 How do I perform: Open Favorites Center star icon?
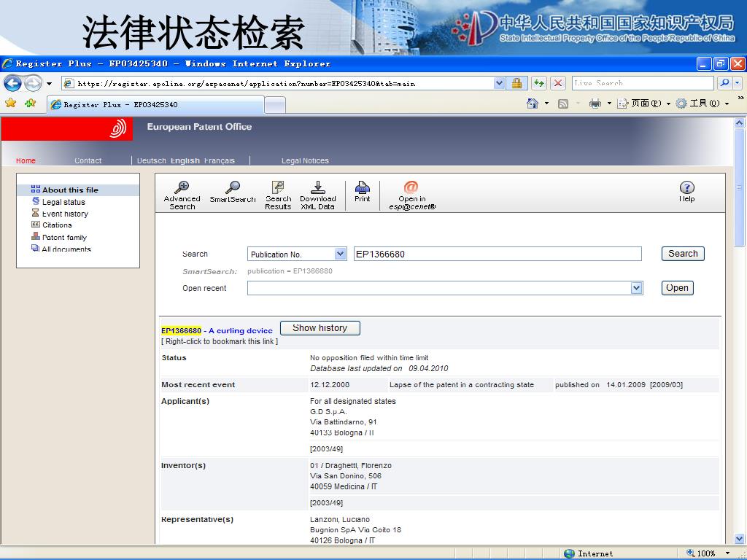pyautogui.click(x=10, y=103)
